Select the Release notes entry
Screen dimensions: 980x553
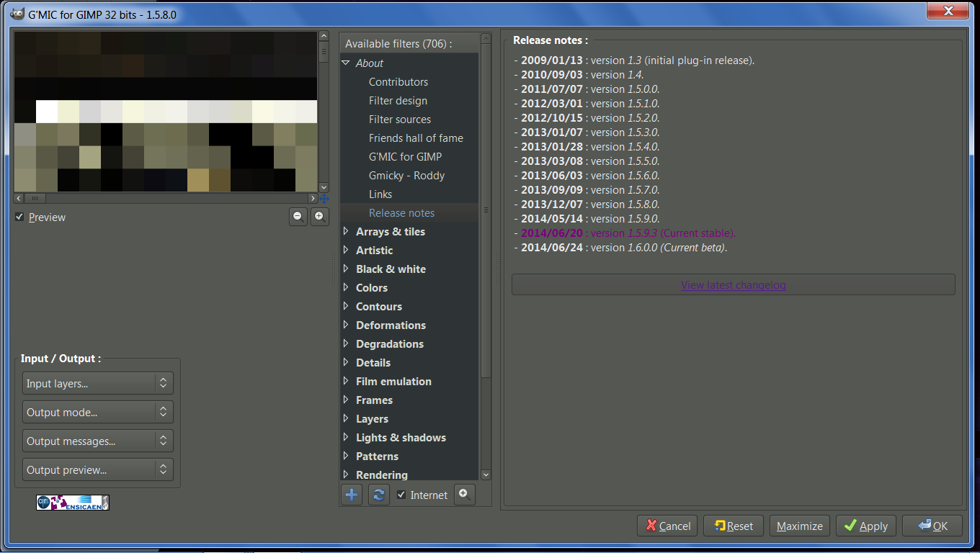point(401,213)
